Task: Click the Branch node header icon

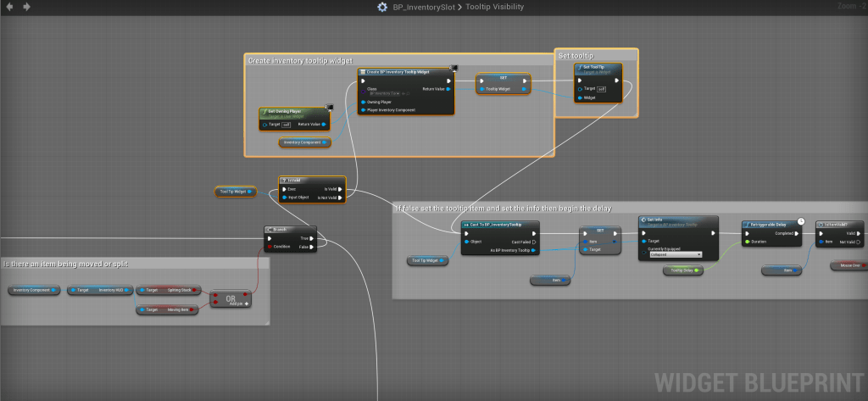Action: coord(268,229)
